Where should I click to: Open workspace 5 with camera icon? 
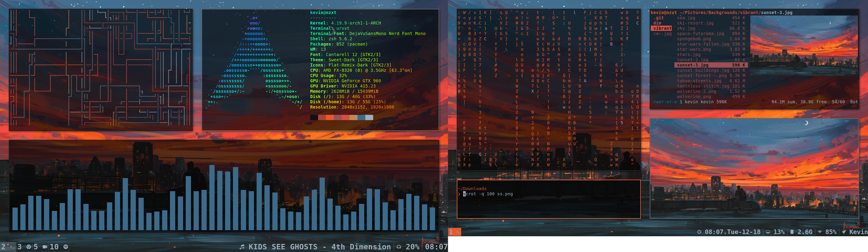click(x=45, y=247)
